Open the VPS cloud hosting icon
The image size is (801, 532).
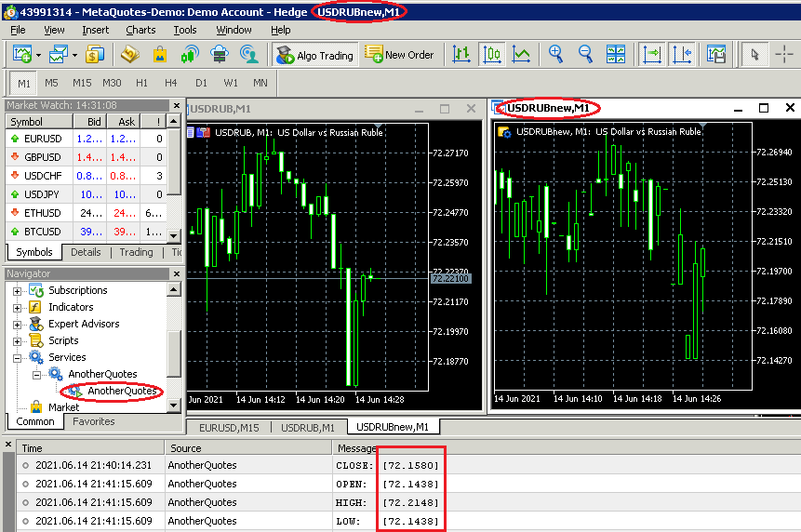(220, 54)
